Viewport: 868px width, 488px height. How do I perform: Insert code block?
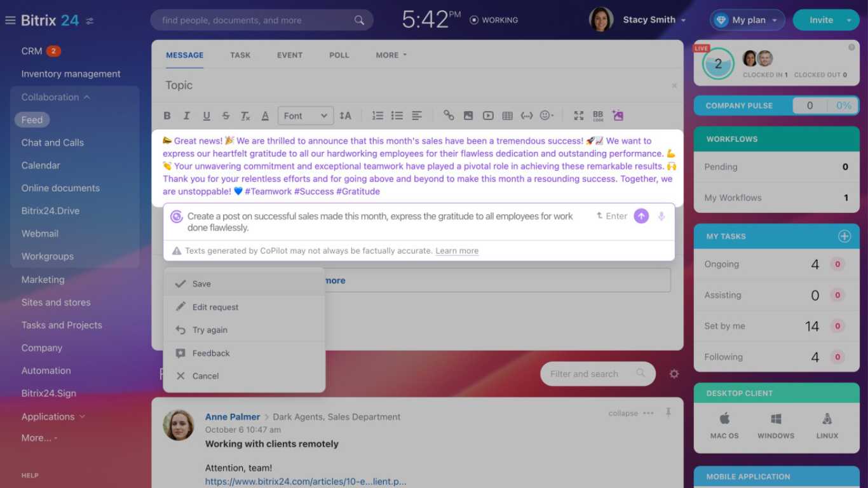coord(527,116)
